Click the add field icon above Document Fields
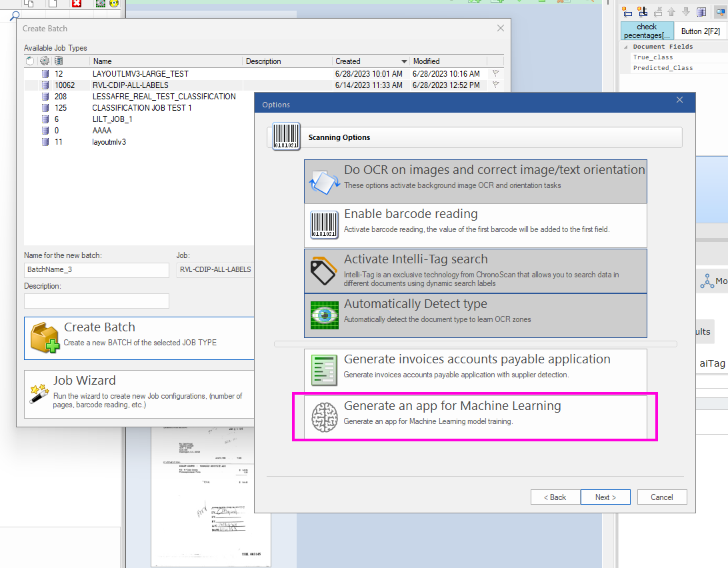This screenshot has height=568, width=728. [x=627, y=12]
